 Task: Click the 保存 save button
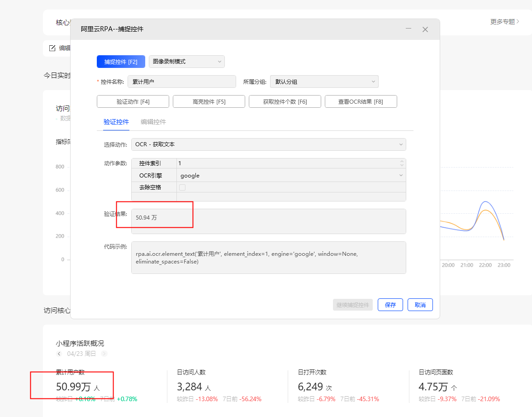tap(390, 305)
